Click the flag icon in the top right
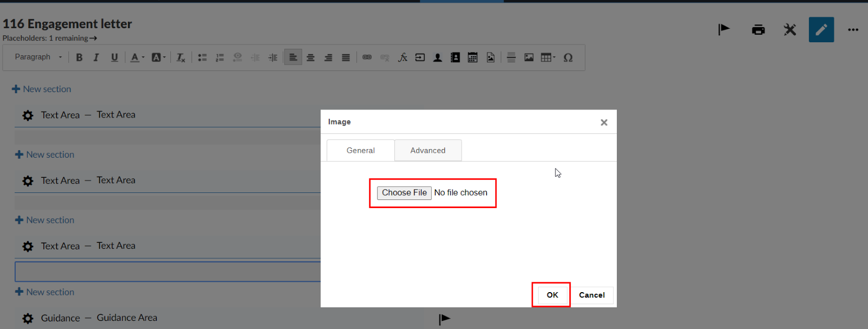868x329 pixels. 724,30
